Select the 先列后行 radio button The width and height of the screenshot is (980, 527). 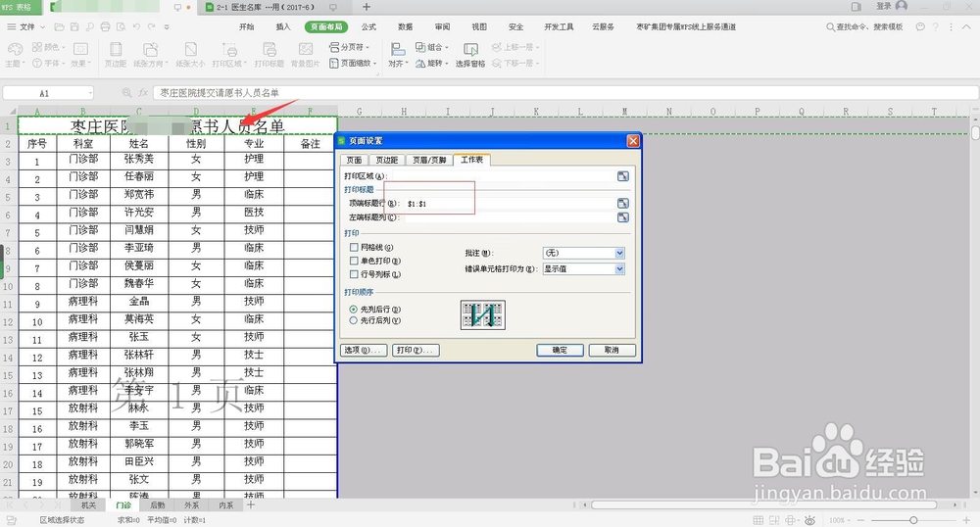[x=354, y=310]
